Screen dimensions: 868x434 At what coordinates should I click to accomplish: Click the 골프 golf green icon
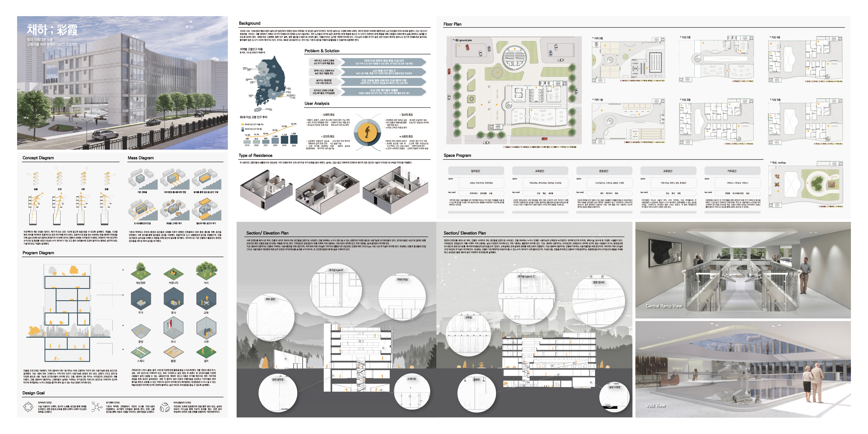point(206,352)
